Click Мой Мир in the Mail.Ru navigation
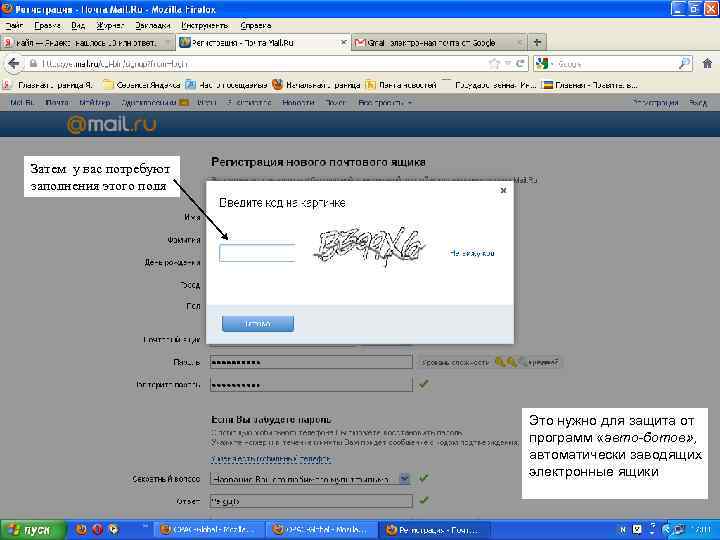Image resolution: width=720 pixels, height=540 pixels. [x=95, y=103]
